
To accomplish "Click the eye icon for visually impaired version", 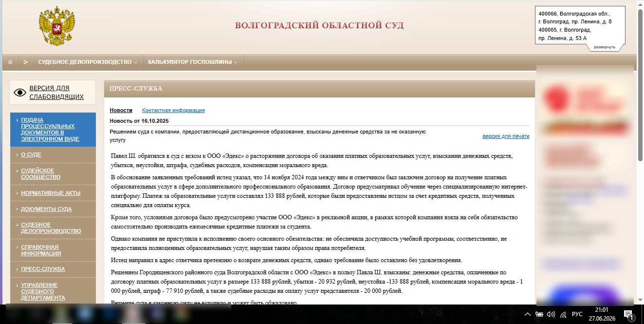I will click(x=19, y=93).
